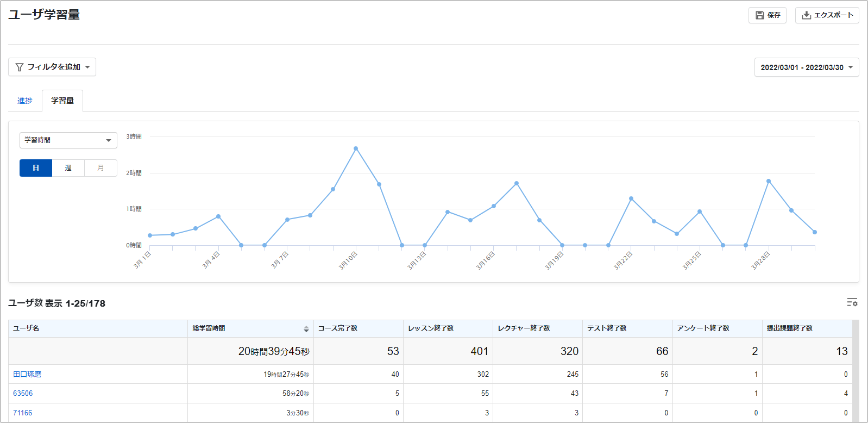Click the March 10 peak data point

tap(356, 148)
